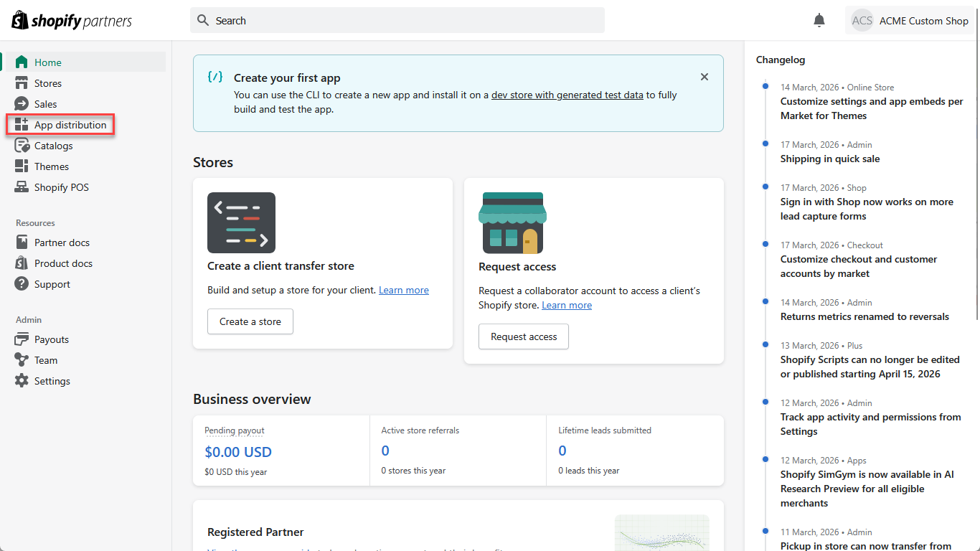980x551 pixels.
Task: Click the Create your first app heading
Action: [x=287, y=78]
